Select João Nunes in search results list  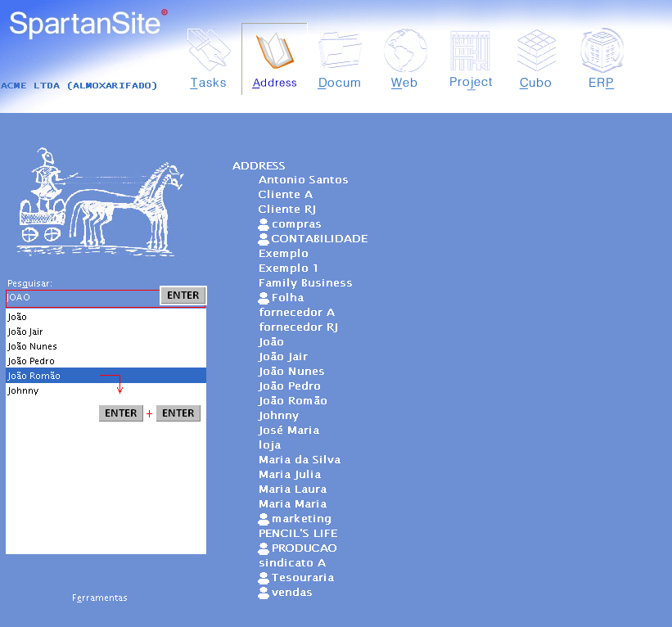(106, 346)
